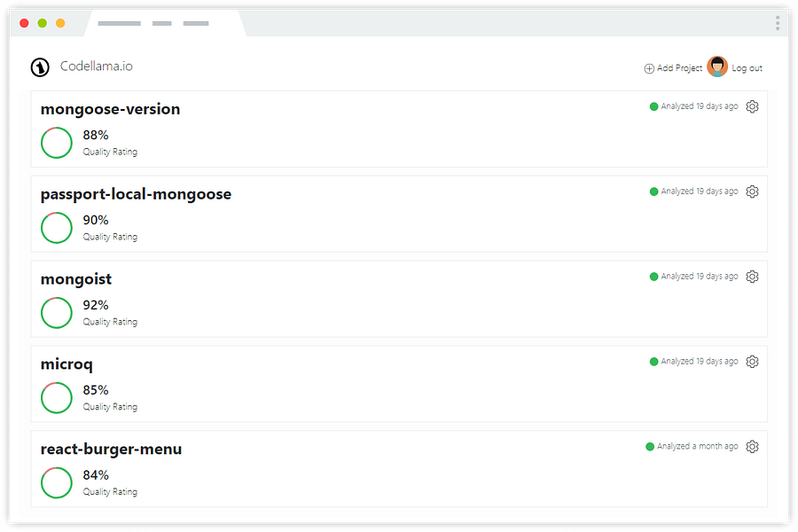The height and width of the screenshot is (532, 798).
Task: Open the browser three-dot menu
Action: pos(778,23)
